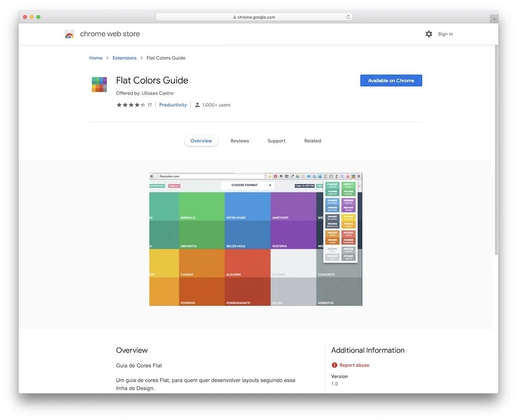Open the Choose Format dropdown in preview
The image size is (517, 420).
[248, 185]
